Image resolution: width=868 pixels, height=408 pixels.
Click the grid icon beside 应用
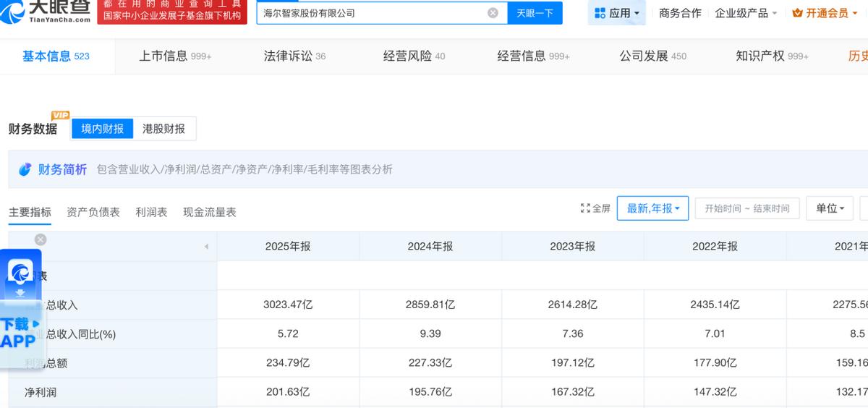[600, 13]
